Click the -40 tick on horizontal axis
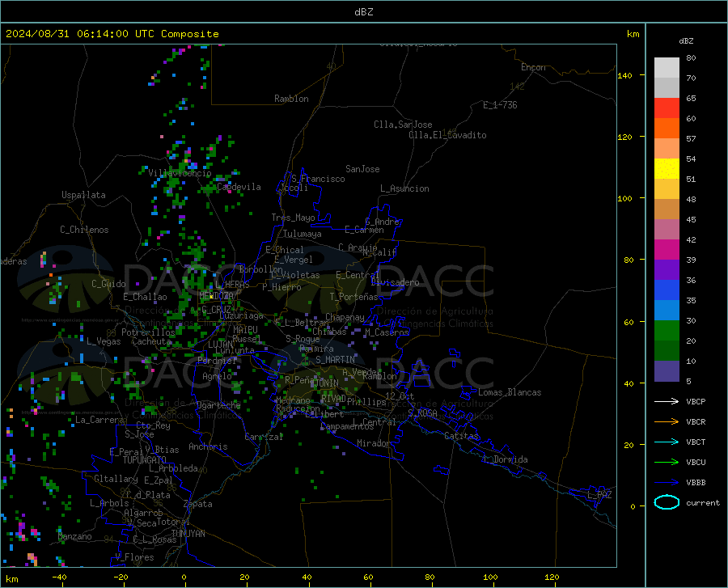 coord(59,577)
